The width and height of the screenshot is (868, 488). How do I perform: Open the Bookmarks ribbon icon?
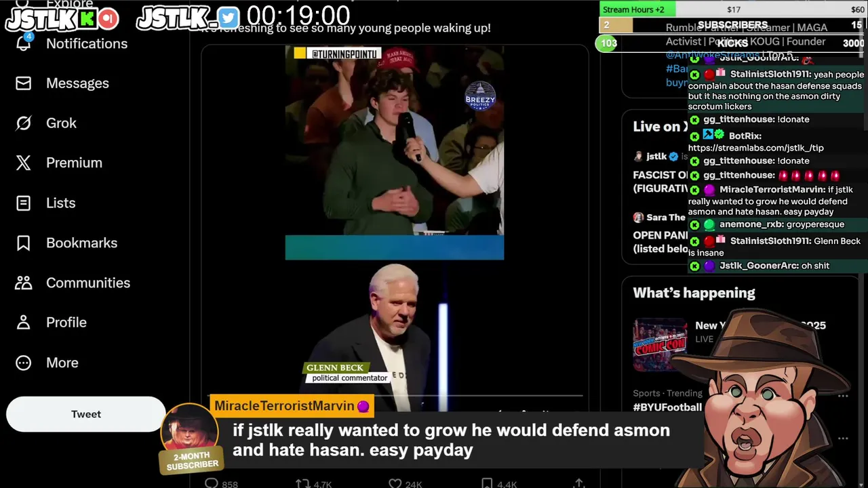point(24,243)
